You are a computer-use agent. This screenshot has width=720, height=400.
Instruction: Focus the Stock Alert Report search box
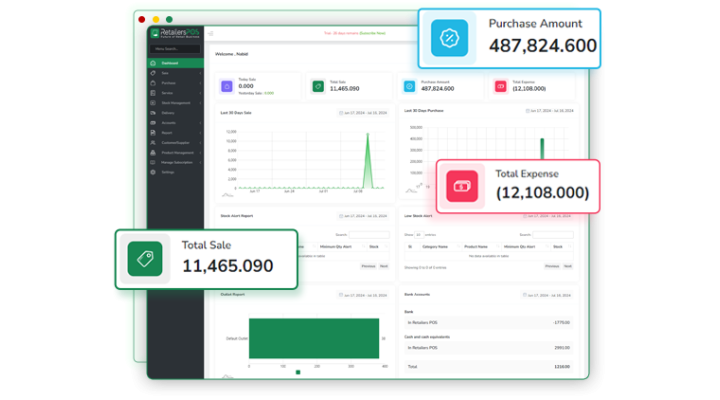point(369,235)
